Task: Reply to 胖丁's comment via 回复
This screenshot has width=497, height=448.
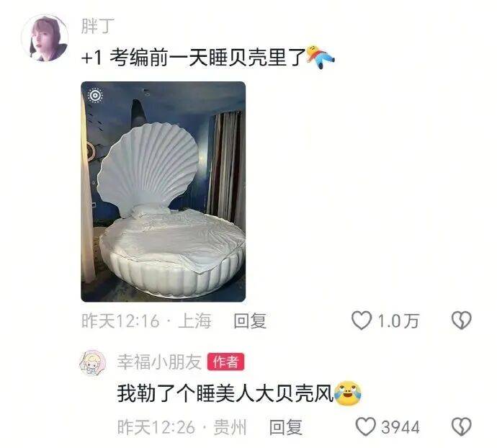Action: (250, 321)
